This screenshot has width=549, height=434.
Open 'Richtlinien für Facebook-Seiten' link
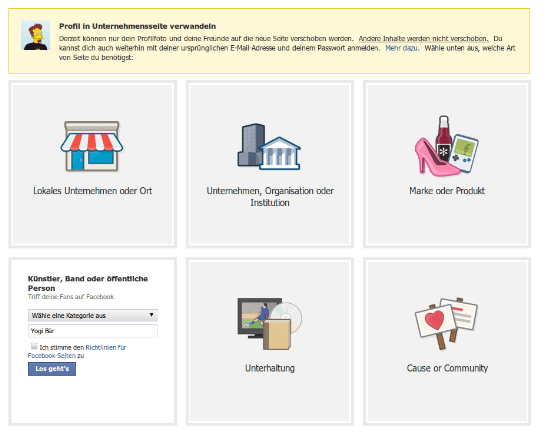coord(77,351)
